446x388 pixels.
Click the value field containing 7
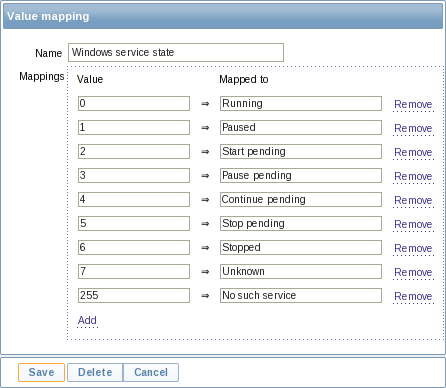[x=134, y=271]
